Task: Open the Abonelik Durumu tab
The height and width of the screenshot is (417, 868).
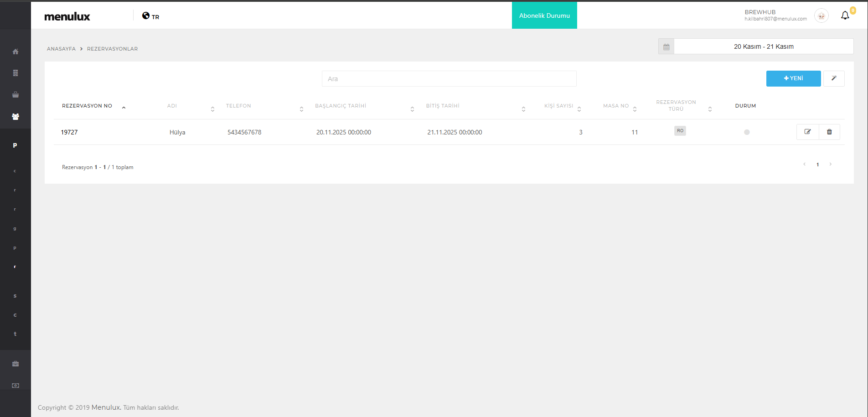Action: click(544, 15)
